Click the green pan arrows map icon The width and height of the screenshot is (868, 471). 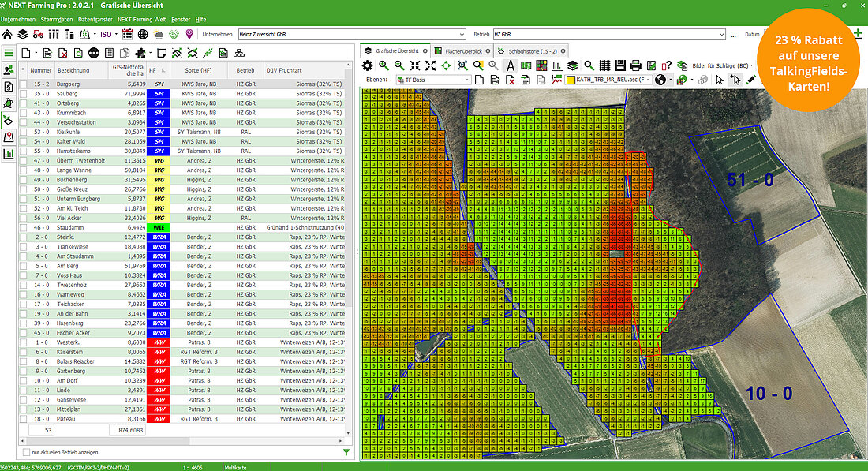[x=446, y=65]
